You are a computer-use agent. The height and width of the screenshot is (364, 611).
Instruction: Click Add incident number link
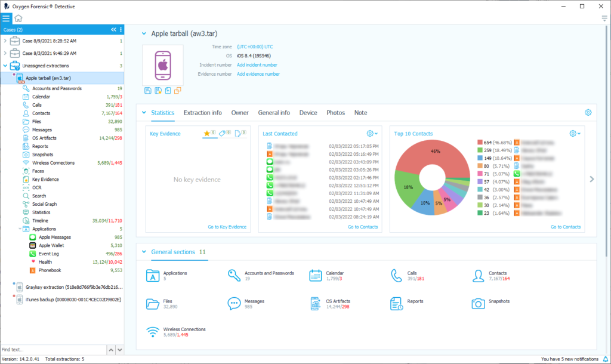[257, 65]
